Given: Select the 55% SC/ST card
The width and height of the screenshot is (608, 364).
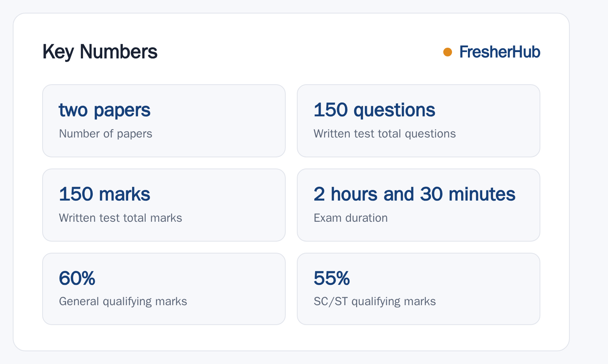Looking at the screenshot, I should (419, 289).
